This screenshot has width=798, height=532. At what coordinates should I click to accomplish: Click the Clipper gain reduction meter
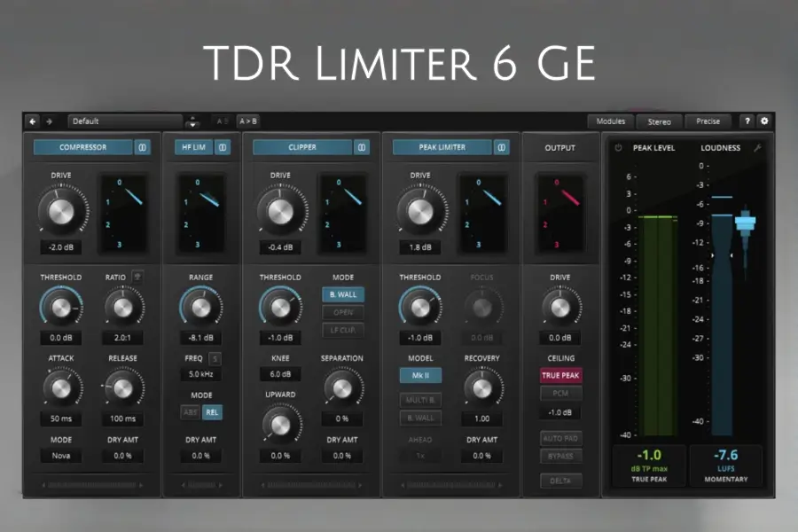point(342,214)
